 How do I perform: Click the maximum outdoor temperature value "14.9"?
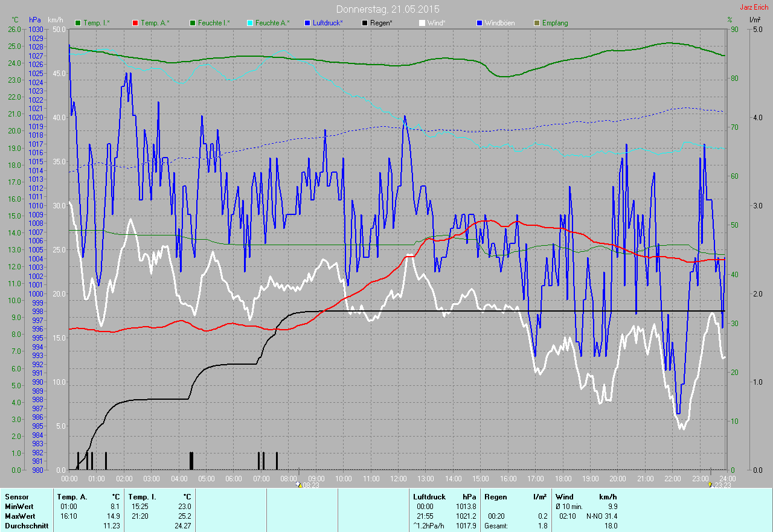click(114, 516)
